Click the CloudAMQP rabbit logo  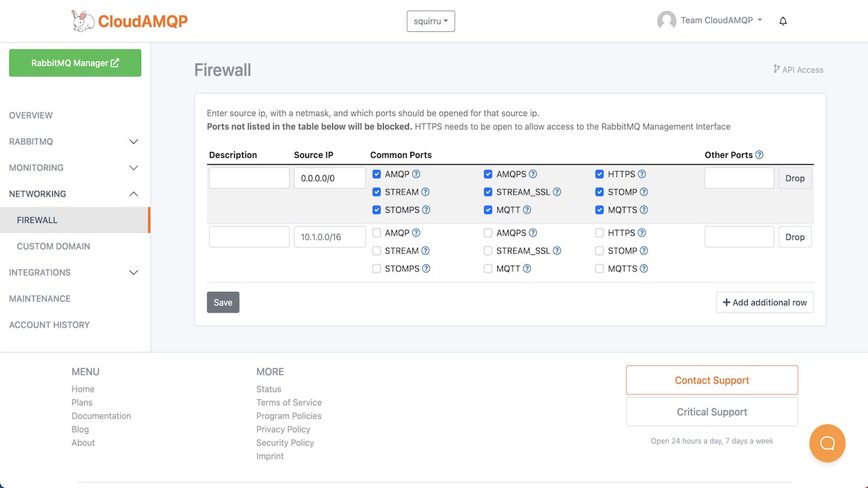(x=83, y=21)
